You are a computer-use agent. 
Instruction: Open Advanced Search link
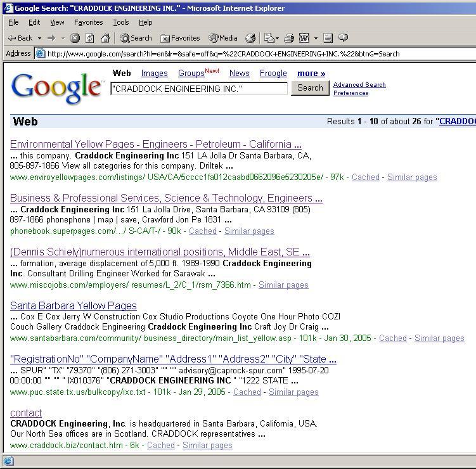coord(359,85)
